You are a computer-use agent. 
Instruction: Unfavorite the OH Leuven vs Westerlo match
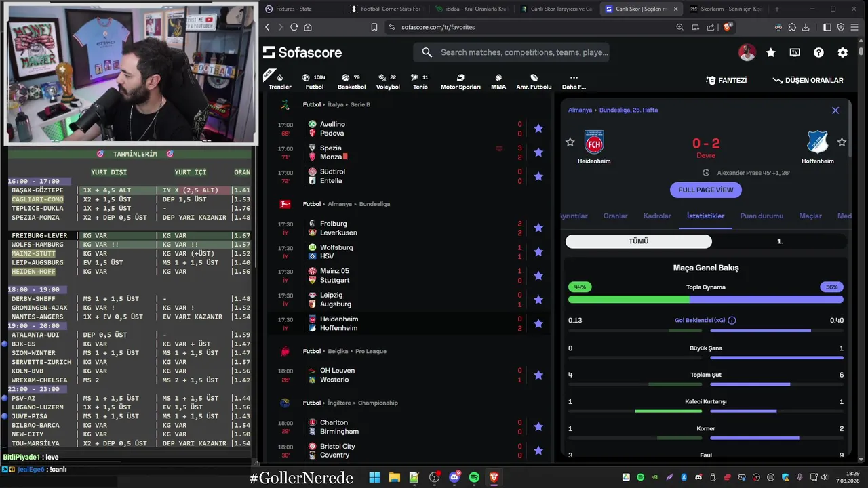pos(538,375)
